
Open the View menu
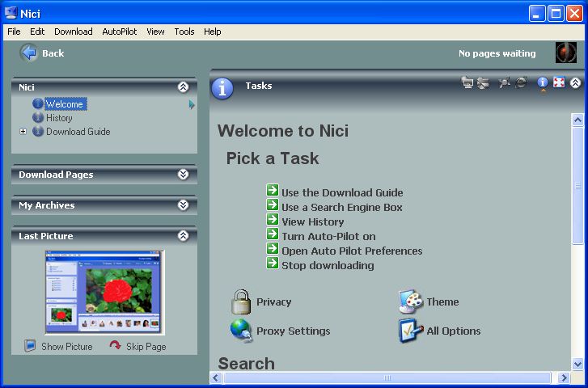(155, 32)
